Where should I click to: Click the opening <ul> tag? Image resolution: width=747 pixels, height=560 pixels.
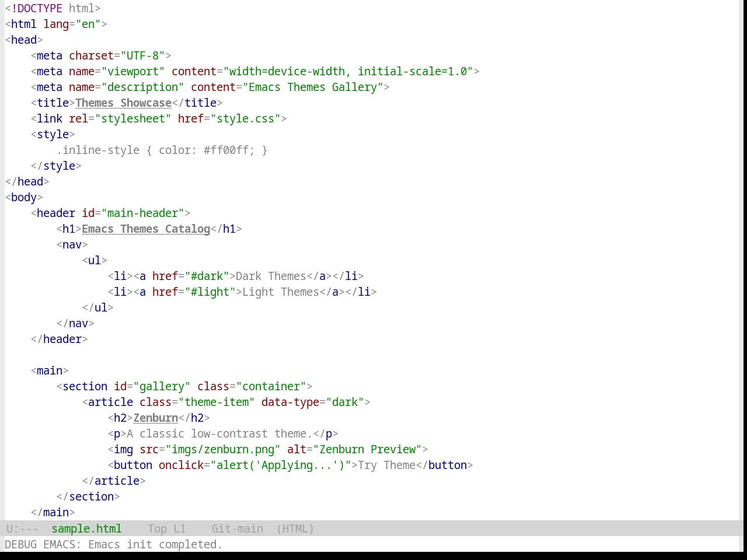[95, 261]
